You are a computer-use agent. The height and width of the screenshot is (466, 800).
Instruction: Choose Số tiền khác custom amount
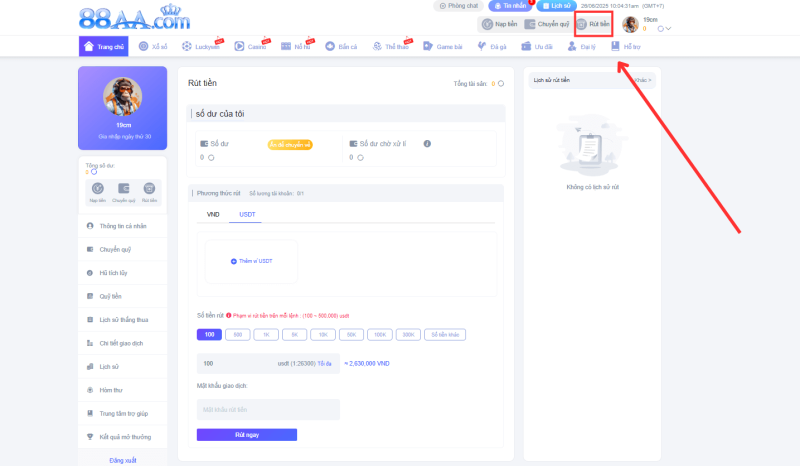tap(445, 335)
